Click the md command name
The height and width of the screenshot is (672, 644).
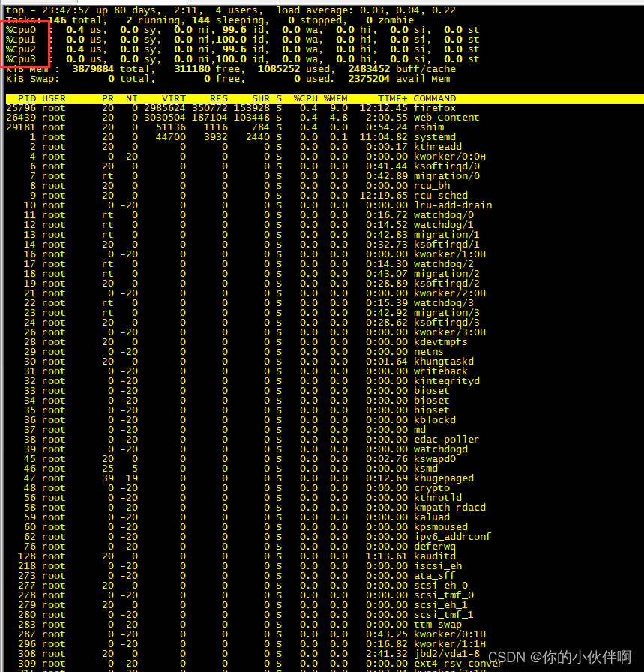pos(420,430)
